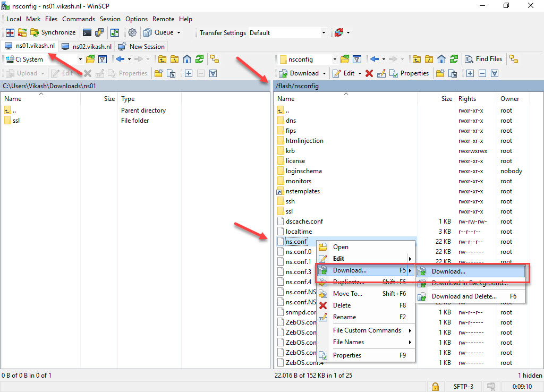Open the Session menu
544x392 pixels.
click(110, 19)
